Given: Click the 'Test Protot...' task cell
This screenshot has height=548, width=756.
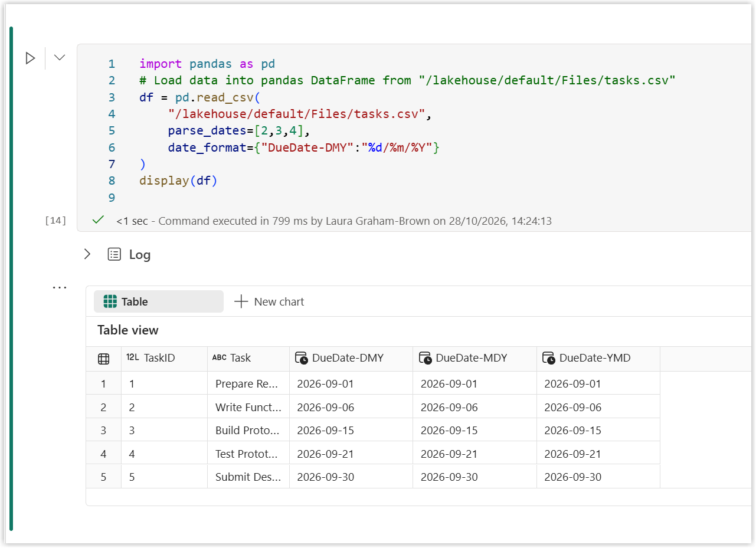Looking at the screenshot, I should [x=248, y=454].
